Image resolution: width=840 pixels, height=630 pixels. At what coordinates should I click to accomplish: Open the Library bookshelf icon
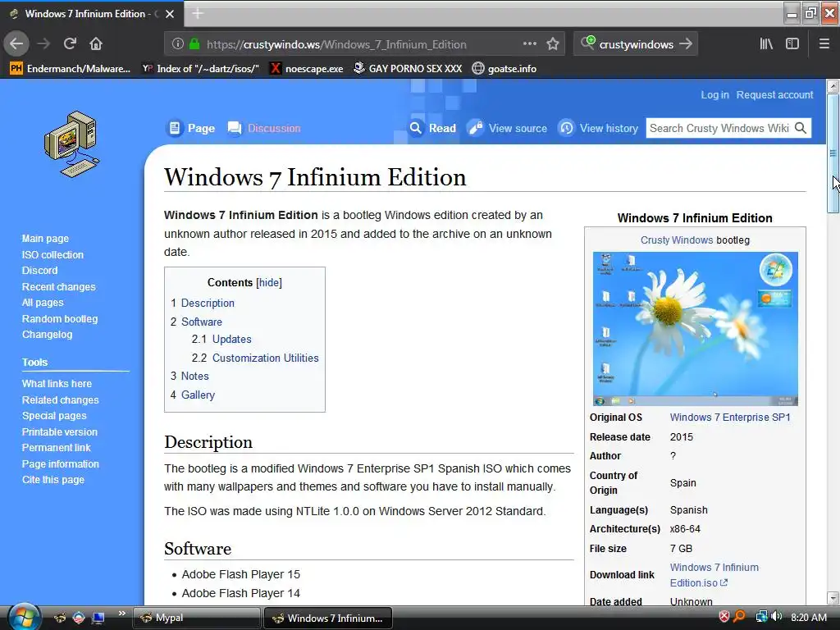pyautogui.click(x=766, y=44)
